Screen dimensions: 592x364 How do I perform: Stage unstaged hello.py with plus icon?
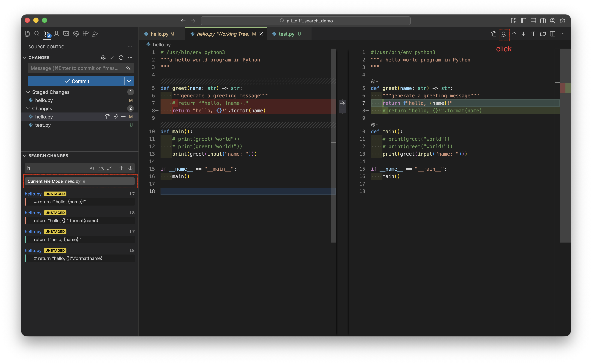point(123,117)
